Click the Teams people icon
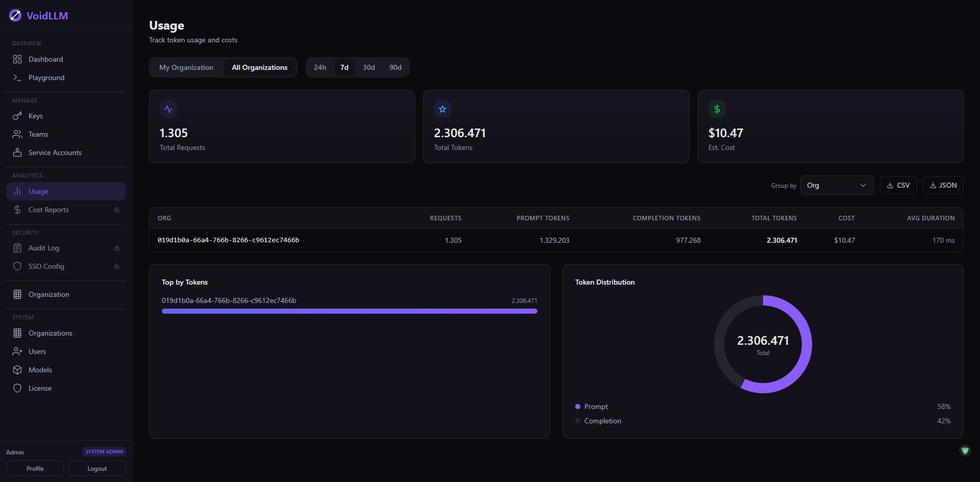980x482 pixels. [x=17, y=134]
